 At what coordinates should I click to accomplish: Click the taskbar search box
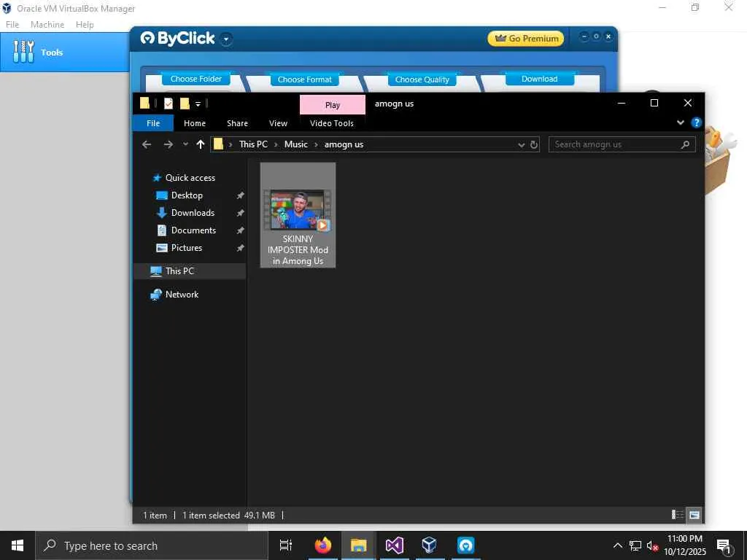152,545
